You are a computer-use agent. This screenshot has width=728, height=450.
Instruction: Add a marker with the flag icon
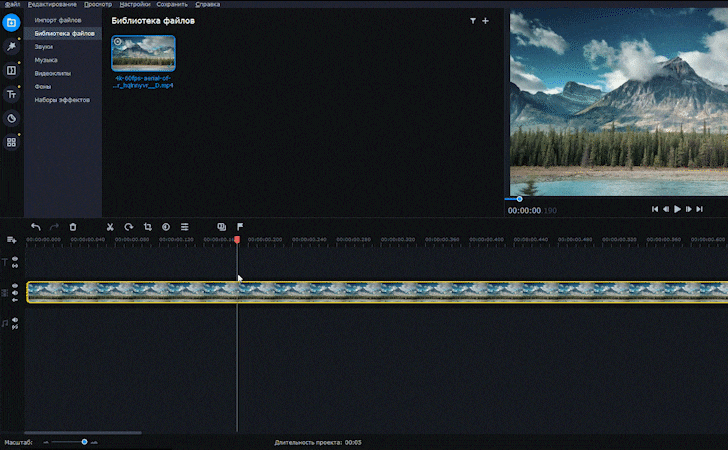240,227
